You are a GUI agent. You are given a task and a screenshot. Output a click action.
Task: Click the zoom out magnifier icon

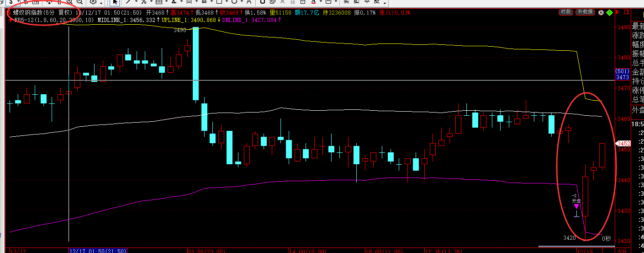(x=79, y=2)
